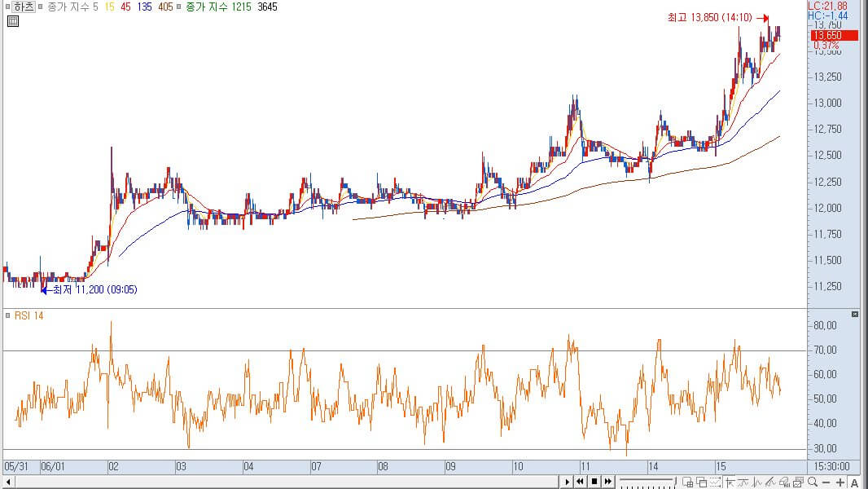
Task: Click the LC:21.88 readout at top right
Action: click(827, 6)
